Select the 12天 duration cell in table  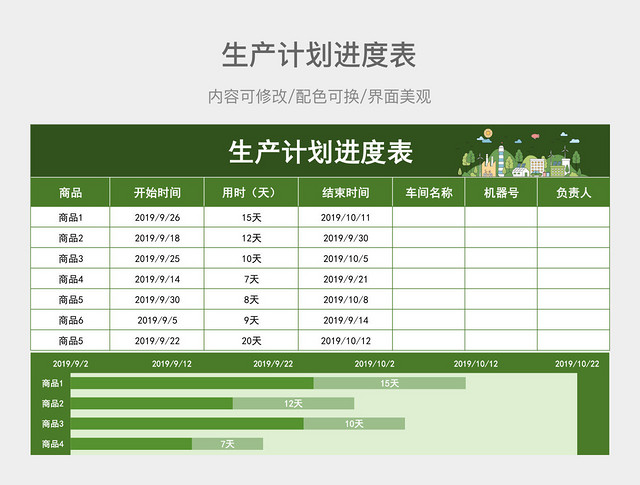click(x=251, y=238)
